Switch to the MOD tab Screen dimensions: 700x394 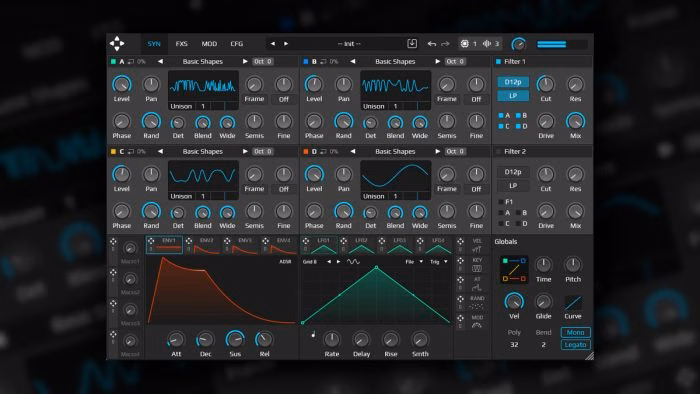click(209, 44)
